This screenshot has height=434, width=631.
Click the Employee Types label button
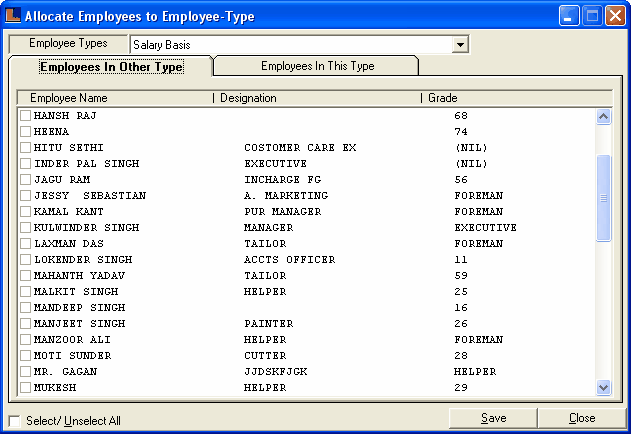pyautogui.click(x=68, y=43)
